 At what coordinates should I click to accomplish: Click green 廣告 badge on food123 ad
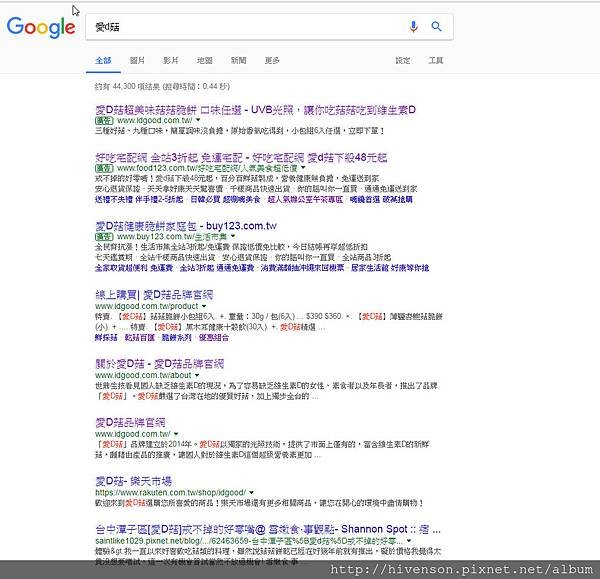coord(104,168)
